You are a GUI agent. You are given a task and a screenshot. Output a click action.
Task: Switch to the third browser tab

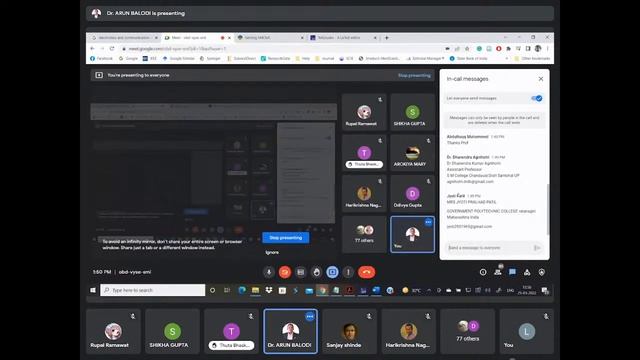tap(269, 38)
